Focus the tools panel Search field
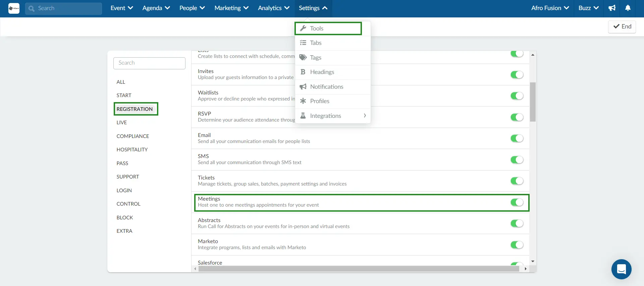This screenshot has width=644, height=286. click(149, 63)
